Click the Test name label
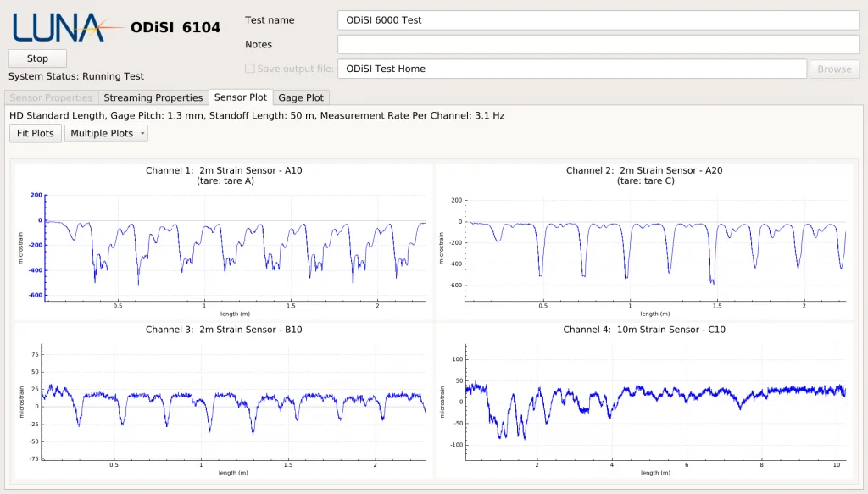The width and height of the screenshot is (868, 494). point(270,20)
